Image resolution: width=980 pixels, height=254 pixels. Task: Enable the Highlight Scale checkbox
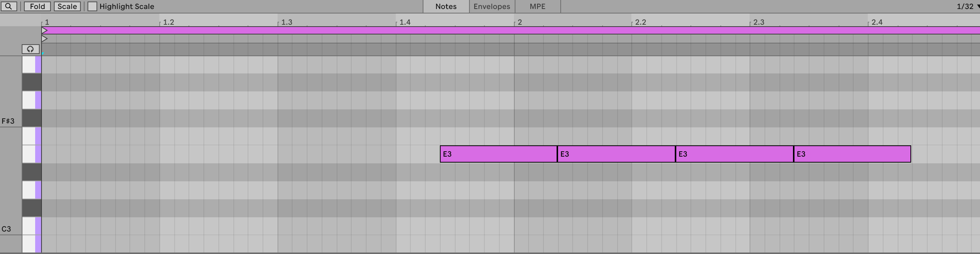tap(92, 6)
